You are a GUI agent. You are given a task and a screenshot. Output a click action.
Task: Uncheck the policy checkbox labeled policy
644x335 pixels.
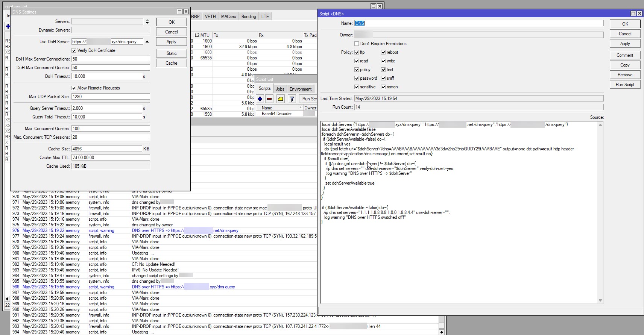357,70
